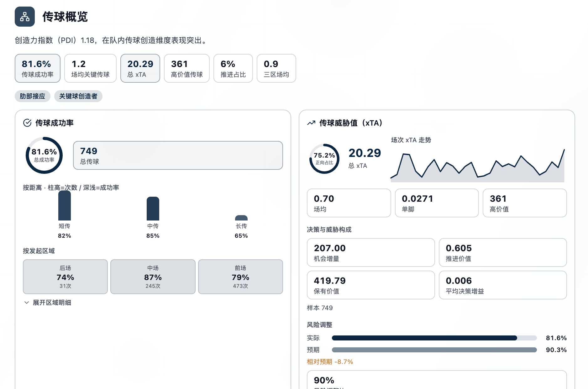Select the 20.29 总 xTA stat card

pos(140,68)
